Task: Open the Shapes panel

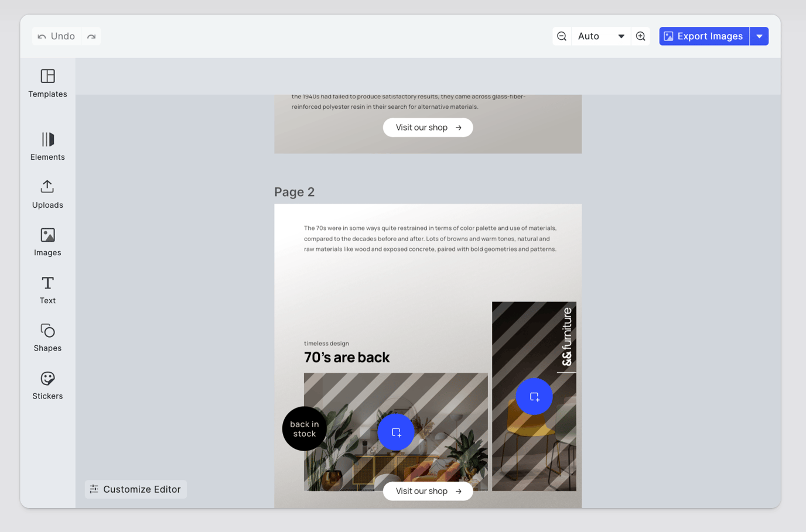Action: point(47,338)
